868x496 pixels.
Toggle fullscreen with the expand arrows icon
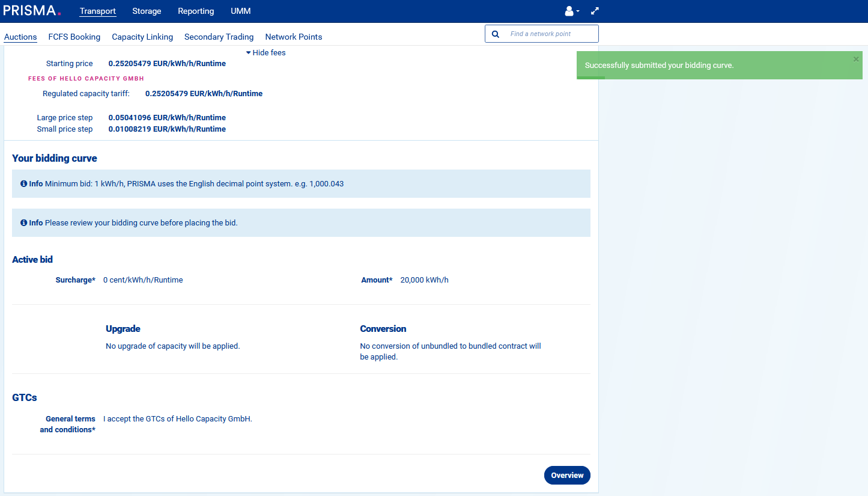click(x=595, y=11)
